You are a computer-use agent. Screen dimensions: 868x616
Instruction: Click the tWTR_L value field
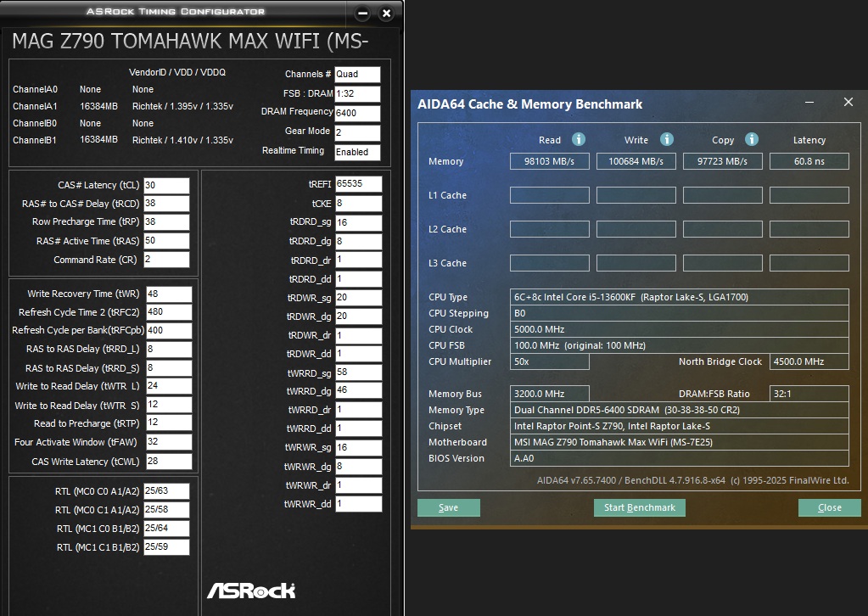point(169,386)
